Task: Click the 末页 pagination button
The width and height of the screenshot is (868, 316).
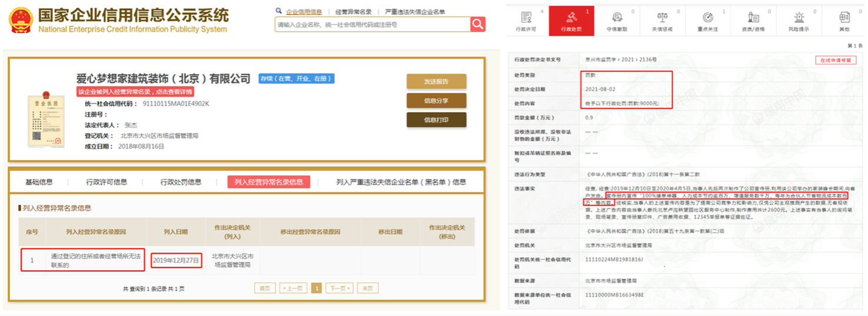Action: (367, 288)
